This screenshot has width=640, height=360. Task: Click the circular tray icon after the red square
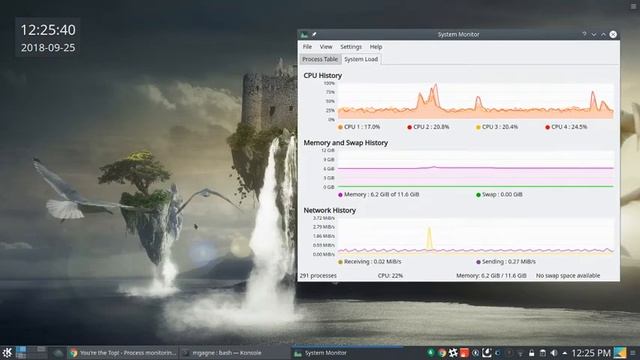[476, 353]
